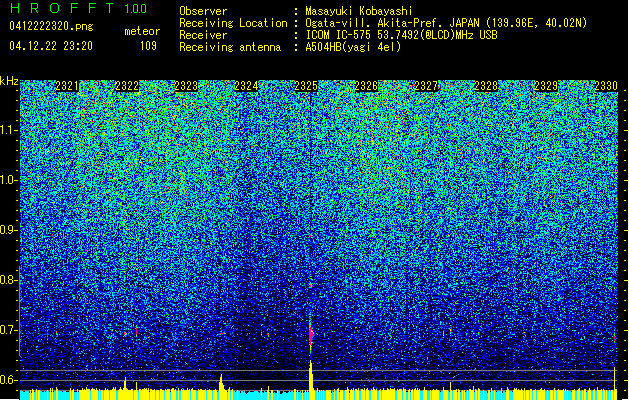Click the 'Receiving Location' label
Image resolution: width=629 pixels, height=400 pixels.
[x=233, y=23]
